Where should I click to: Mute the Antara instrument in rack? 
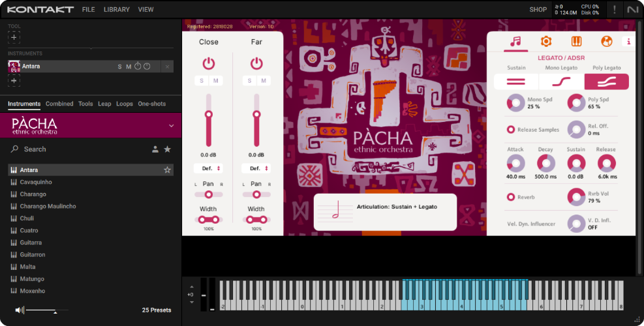tap(129, 67)
